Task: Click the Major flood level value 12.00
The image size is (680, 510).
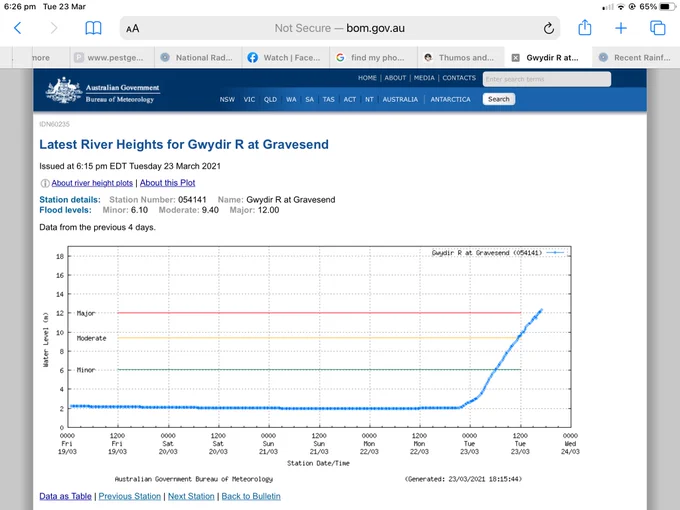Action: tap(267, 210)
